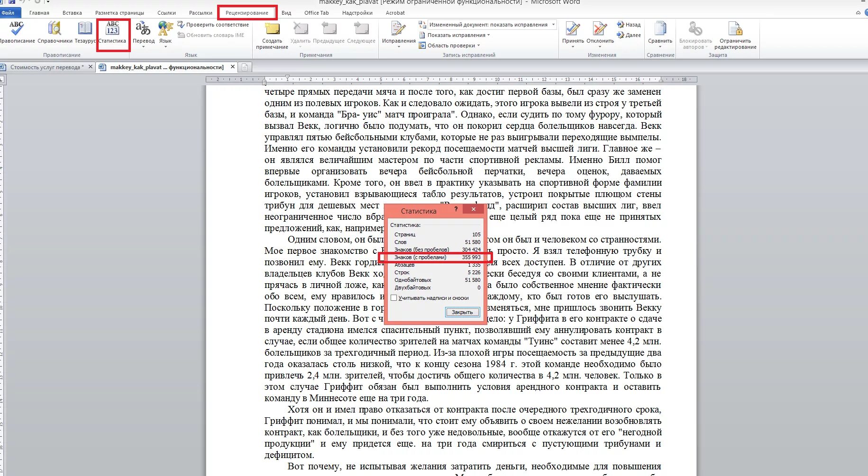
Task: Expand the Область проверки menu
Action: coord(449,45)
